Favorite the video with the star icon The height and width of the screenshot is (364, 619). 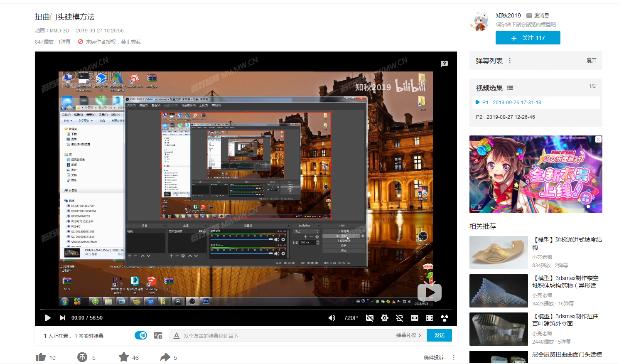[x=124, y=357]
